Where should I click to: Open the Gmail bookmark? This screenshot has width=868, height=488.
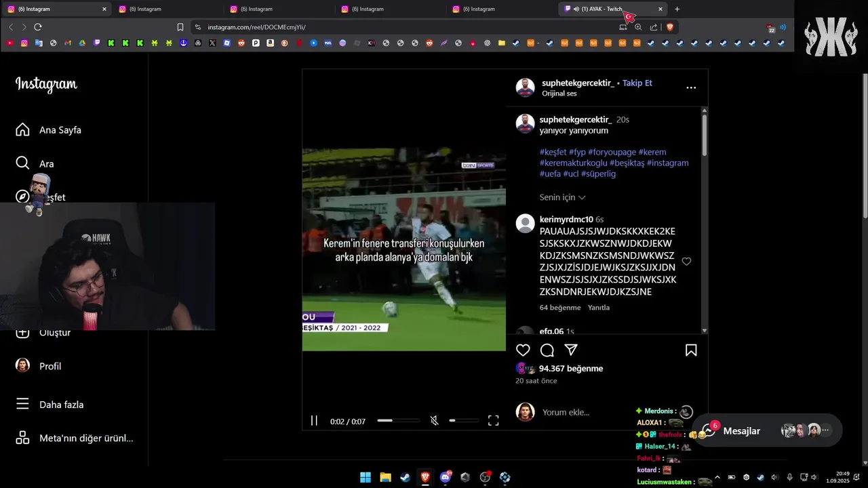tap(68, 43)
